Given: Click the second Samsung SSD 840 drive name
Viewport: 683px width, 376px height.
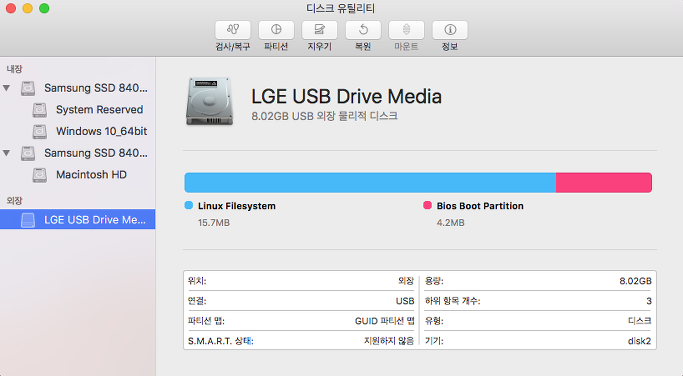Looking at the screenshot, I should [96, 153].
